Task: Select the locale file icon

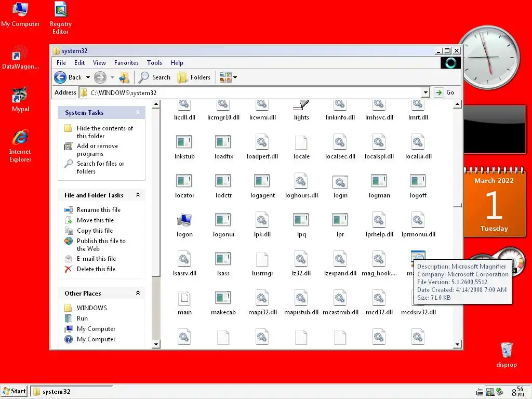Action: point(301,147)
